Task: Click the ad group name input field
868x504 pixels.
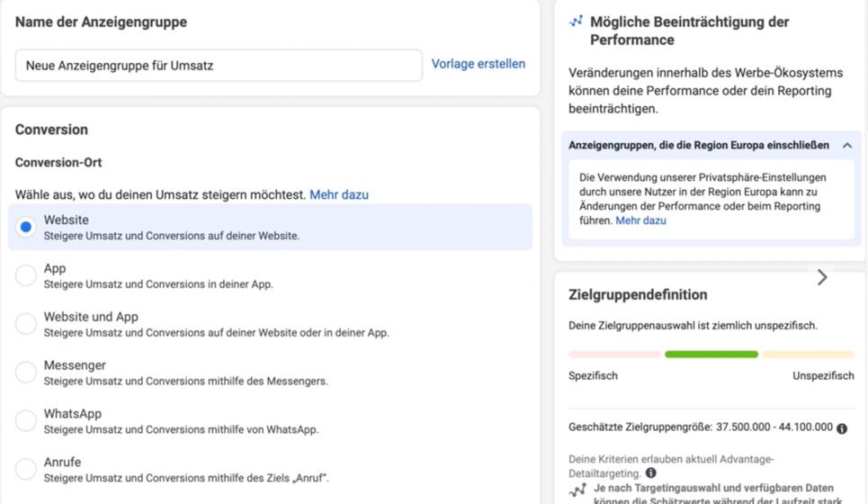Action: (x=219, y=66)
